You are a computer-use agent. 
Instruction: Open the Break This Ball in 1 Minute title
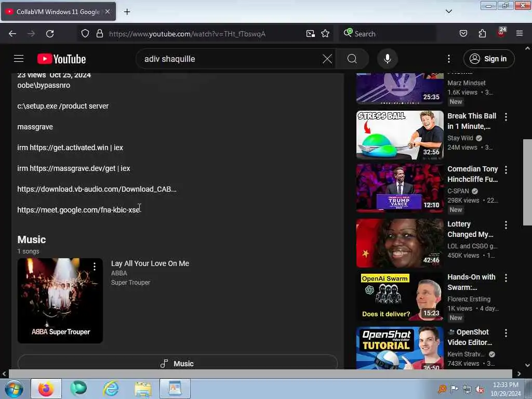472,121
